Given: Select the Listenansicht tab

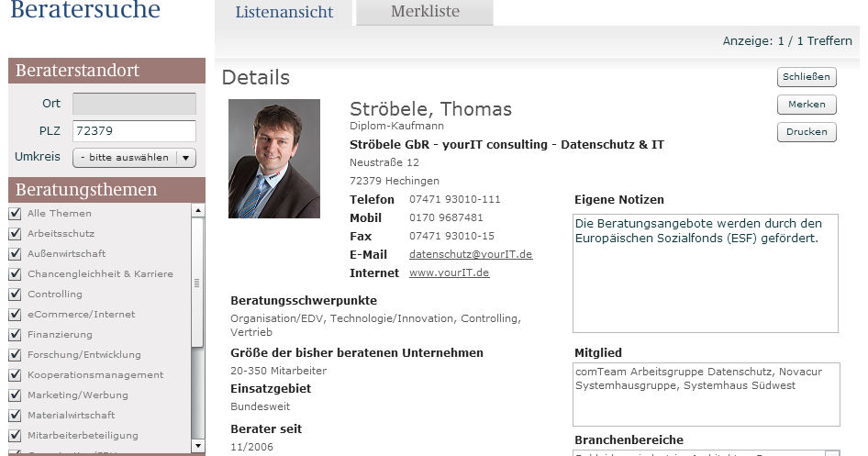Looking at the screenshot, I should point(284,12).
